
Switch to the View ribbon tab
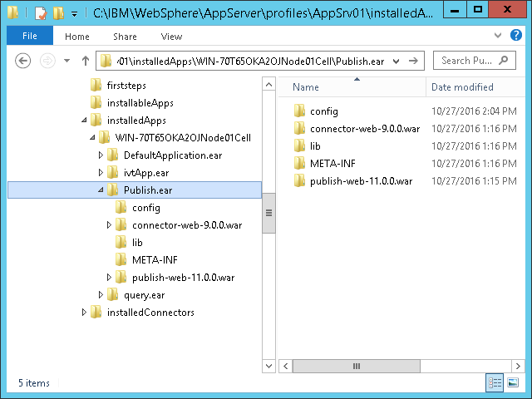pyautogui.click(x=171, y=37)
